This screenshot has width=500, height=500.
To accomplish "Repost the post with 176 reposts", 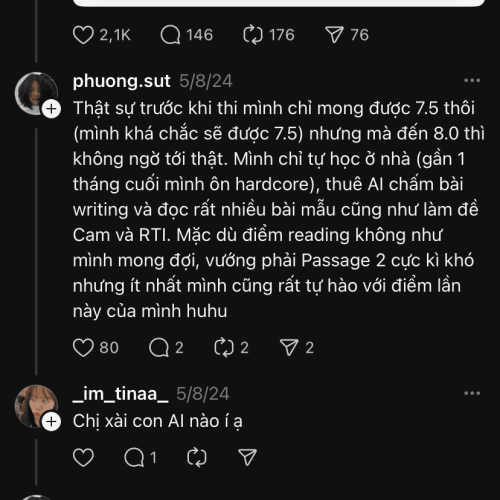I will point(253,35).
